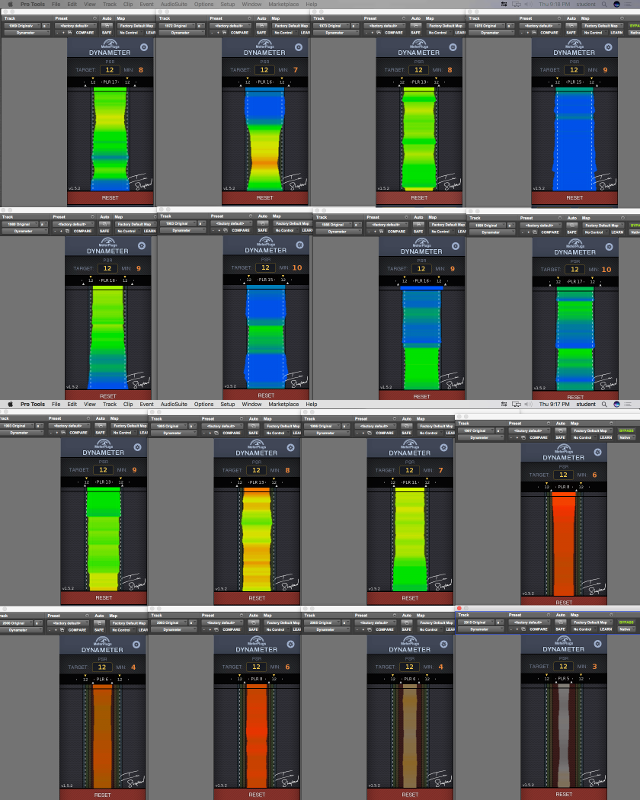
Task: Open gear icon in solid blue MIN 9 window
Action: click(x=608, y=47)
